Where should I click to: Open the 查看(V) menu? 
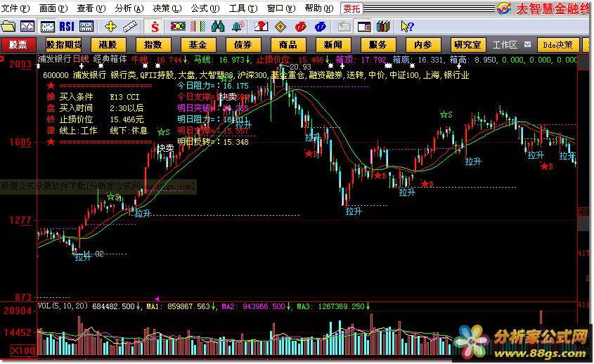pyautogui.click(x=91, y=8)
